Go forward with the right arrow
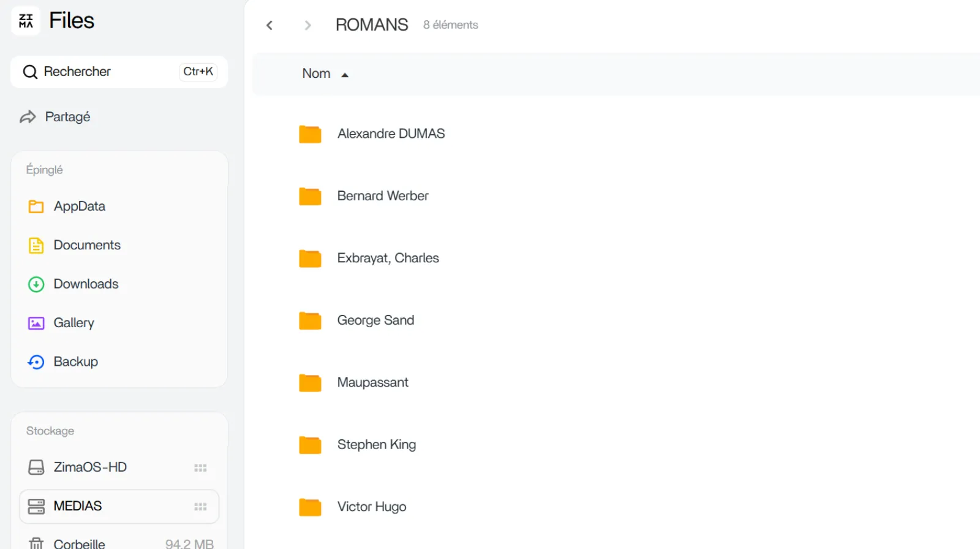 (307, 25)
